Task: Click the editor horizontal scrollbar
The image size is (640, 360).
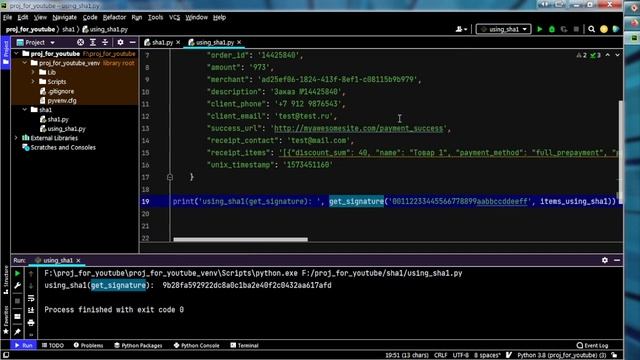Action: [240, 240]
